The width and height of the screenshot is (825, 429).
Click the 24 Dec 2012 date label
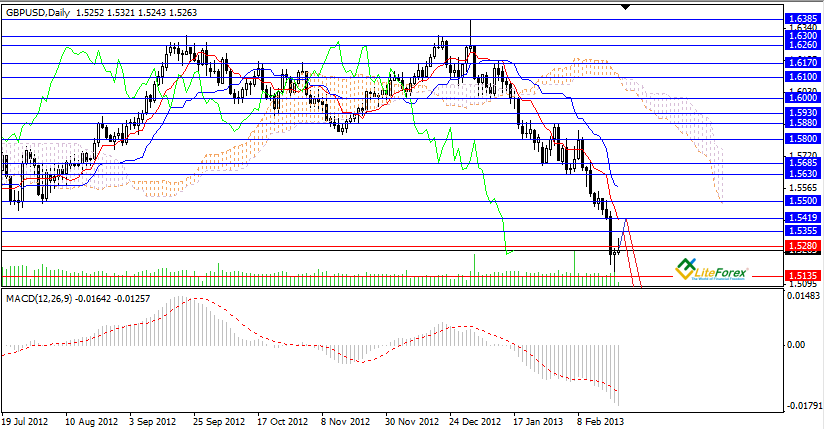474,422
